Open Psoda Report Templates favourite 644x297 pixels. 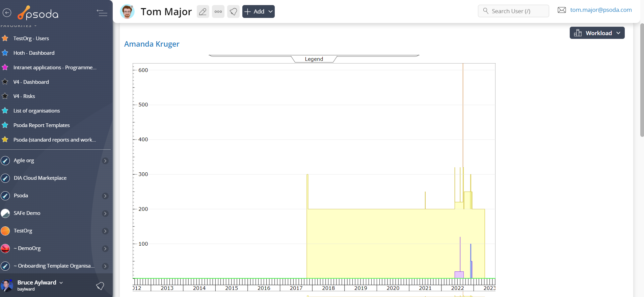tap(42, 125)
